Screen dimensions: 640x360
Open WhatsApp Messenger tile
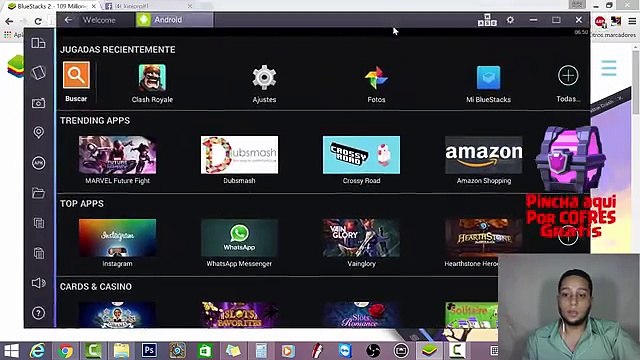coord(239,238)
